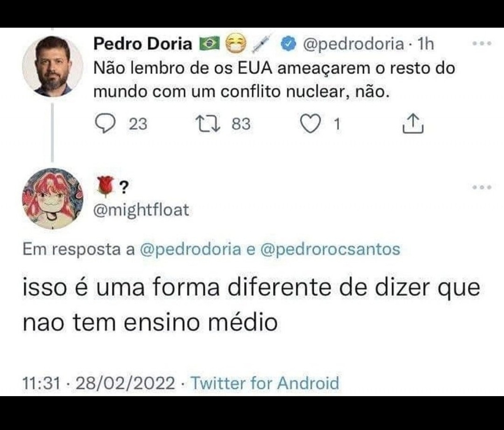Open the Twitter for Android source link

pyautogui.click(x=264, y=383)
